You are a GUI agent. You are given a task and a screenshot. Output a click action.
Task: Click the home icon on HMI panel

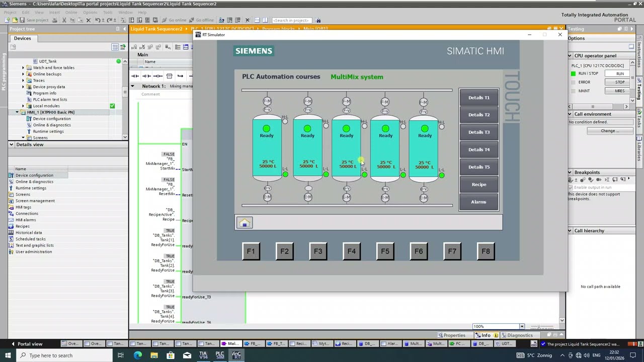point(245,223)
